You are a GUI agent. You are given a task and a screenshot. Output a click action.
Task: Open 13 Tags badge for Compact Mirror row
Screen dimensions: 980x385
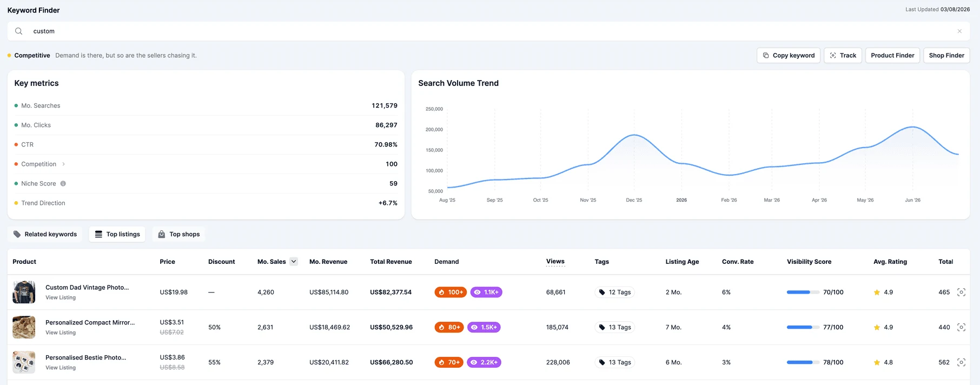point(615,327)
